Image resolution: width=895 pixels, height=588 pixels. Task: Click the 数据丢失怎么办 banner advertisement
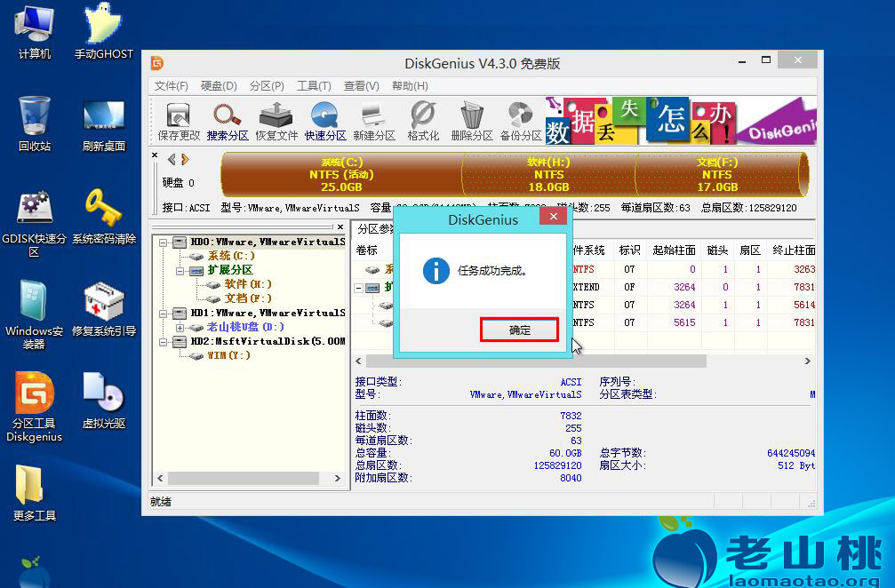(x=681, y=120)
